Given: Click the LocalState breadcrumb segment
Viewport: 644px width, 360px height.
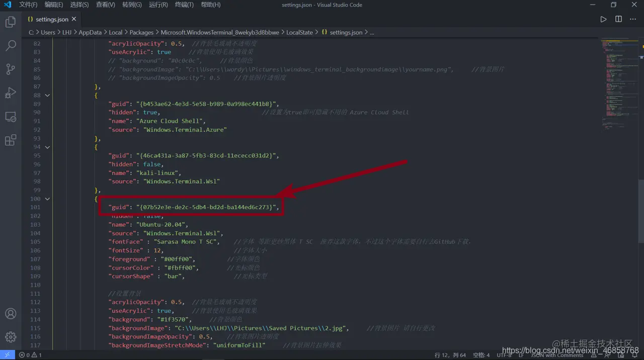Looking at the screenshot, I should (299, 32).
